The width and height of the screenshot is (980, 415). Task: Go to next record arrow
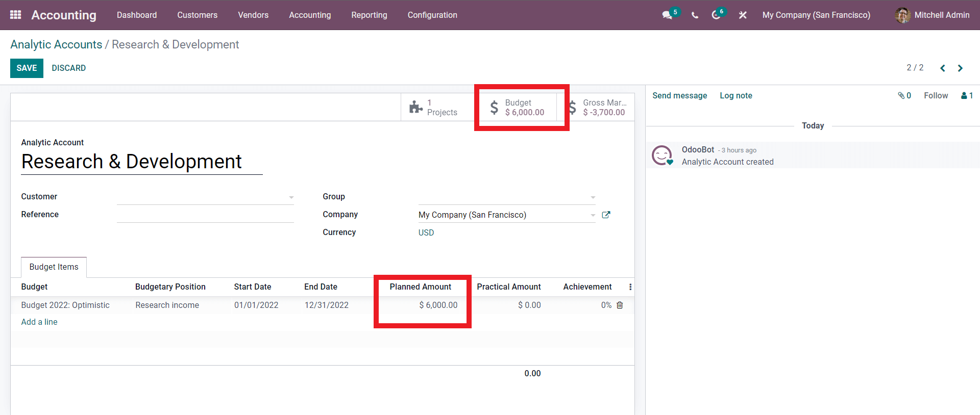(x=960, y=68)
